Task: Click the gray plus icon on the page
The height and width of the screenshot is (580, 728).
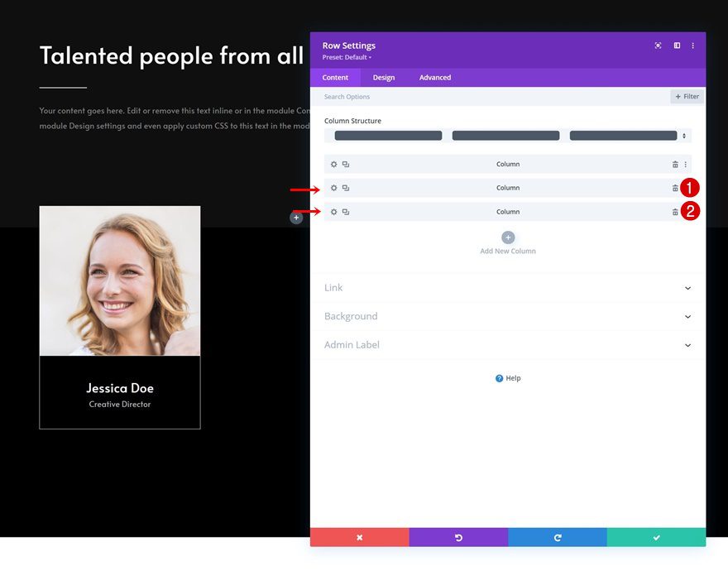Action: pyautogui.click(x=296, y=217)
